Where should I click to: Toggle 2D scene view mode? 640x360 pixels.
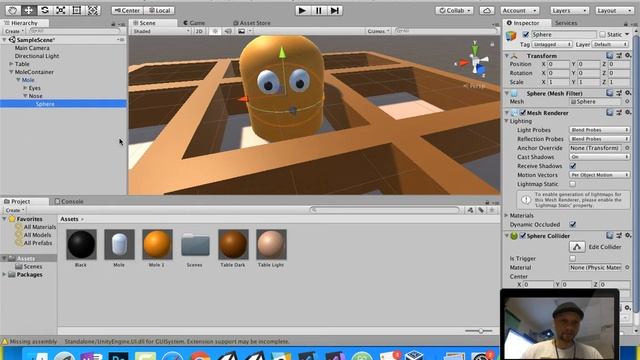[199, 31]
